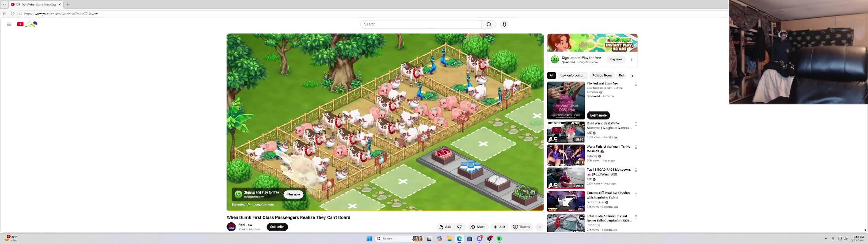Click Play now on the video ad overlay
868x244 pixels.
[293, 194]
